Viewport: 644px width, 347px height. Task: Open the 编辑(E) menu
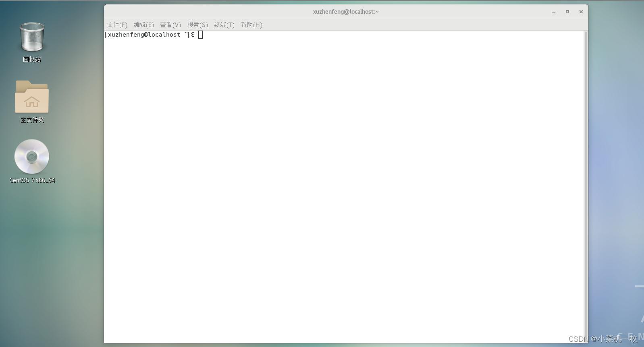point(144,25)
